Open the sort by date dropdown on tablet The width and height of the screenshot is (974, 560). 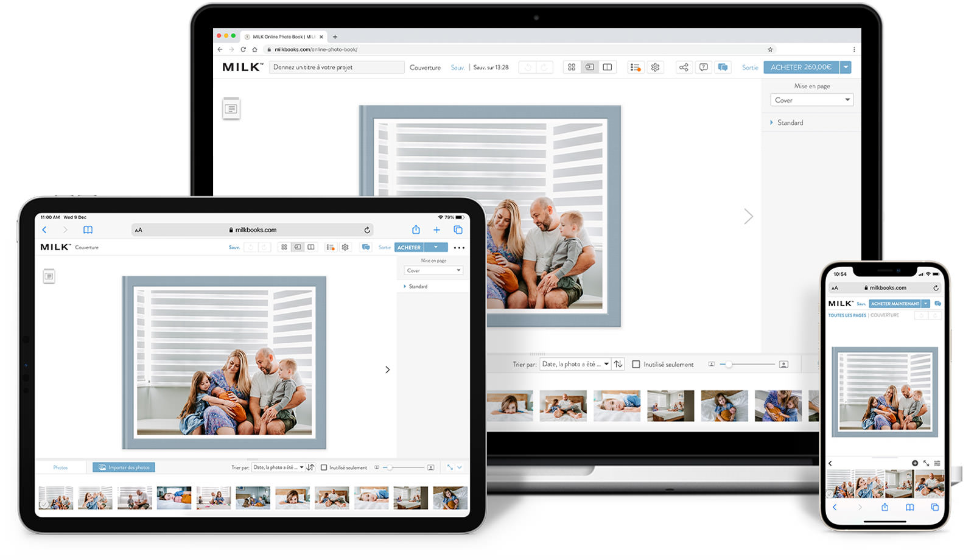click(278, 467)
